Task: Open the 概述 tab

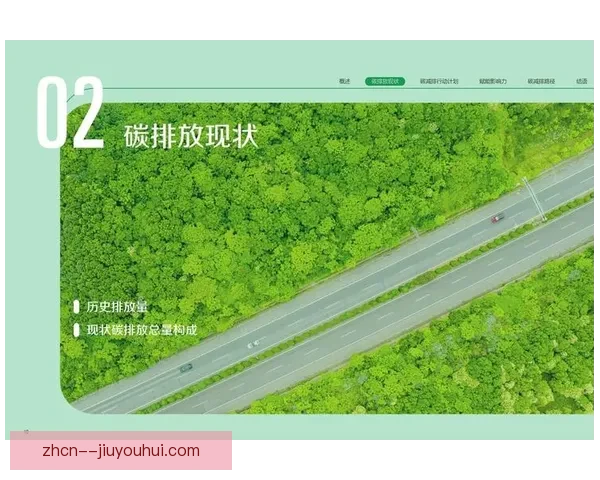Action: tap(344, 81)
